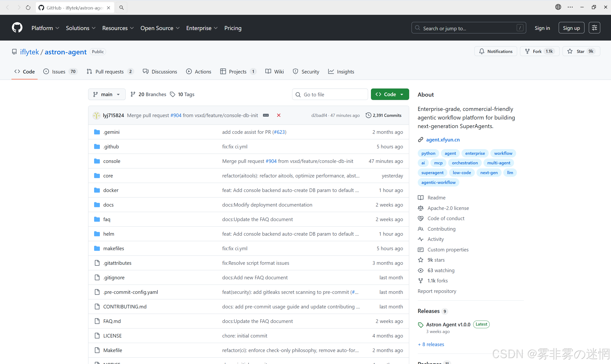Image resolution: width=611 pixels, height=364 pixels.
Task: Open the docker folder
Action: click(x=111, y=190)
